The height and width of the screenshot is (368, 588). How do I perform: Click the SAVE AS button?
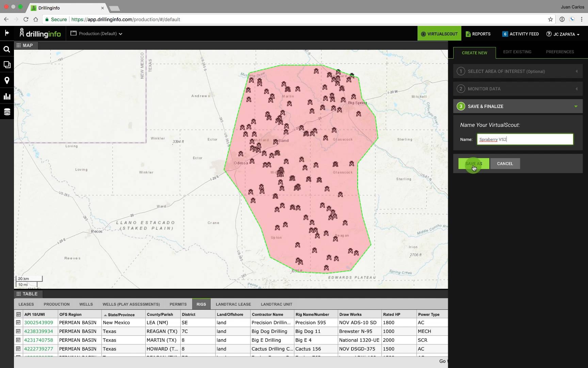pyautogui.click(x=474, y=164)
